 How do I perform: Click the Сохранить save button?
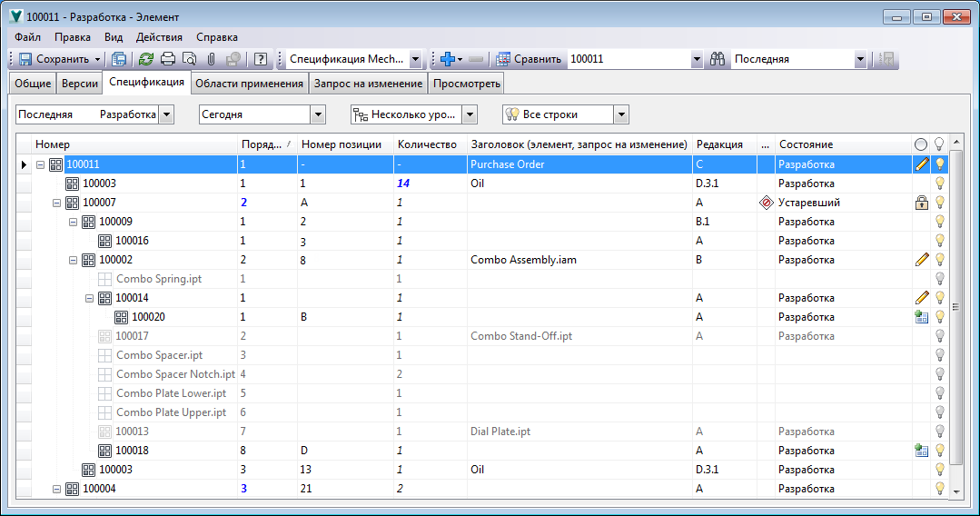(54, 59)
